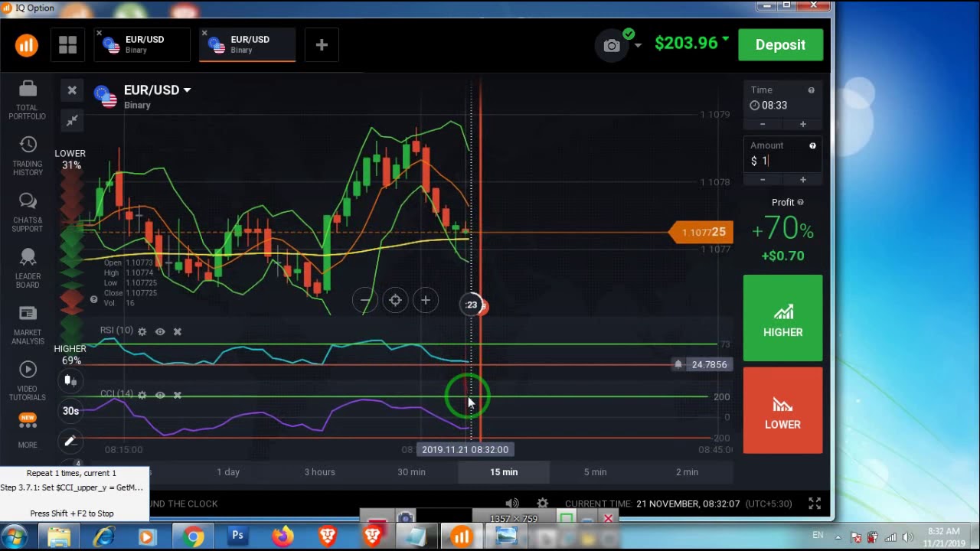Select the 2 min time range
The height and width of the screenshot is (551, 980).
click(687, 472)
